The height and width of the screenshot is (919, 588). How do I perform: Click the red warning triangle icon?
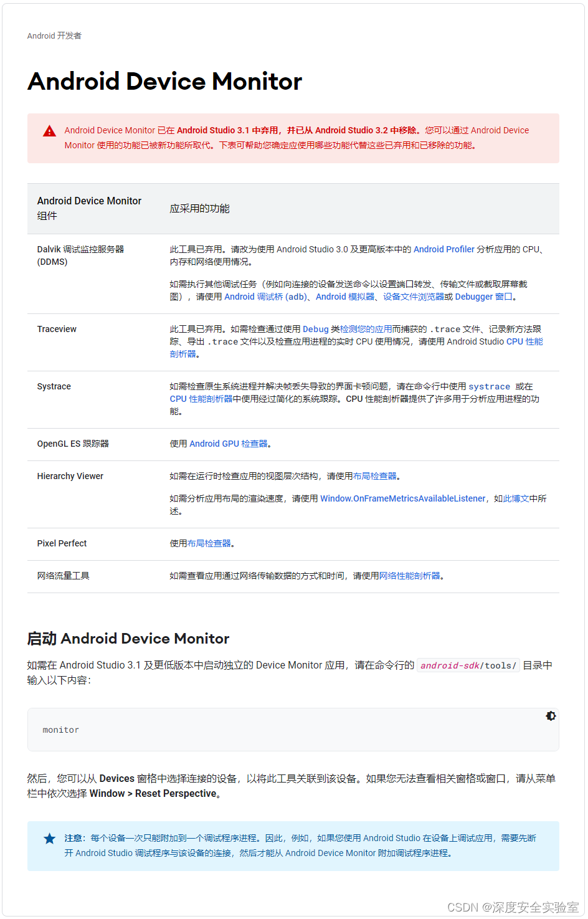click(x=49, y=131)
